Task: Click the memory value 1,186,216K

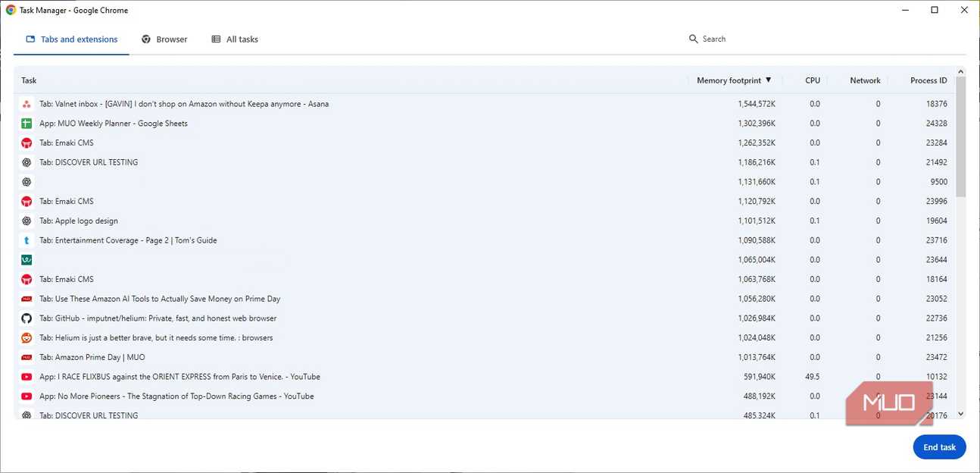Action: pos(757,162)
